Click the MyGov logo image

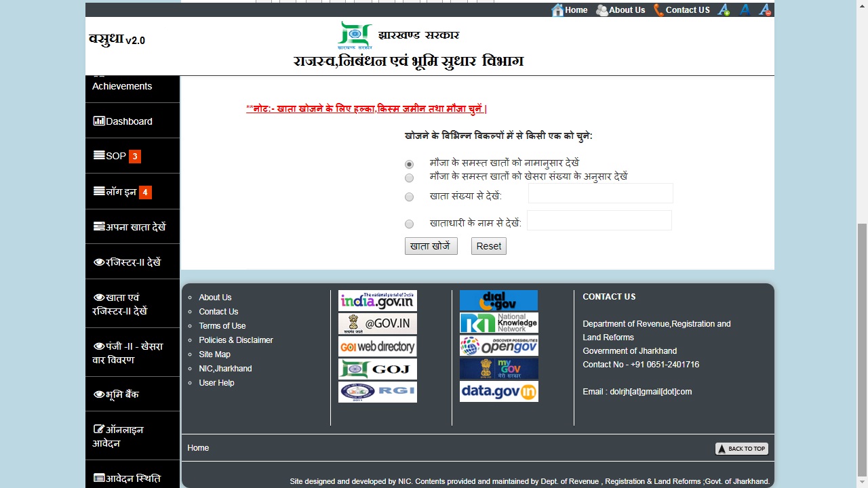coord(498,369)
